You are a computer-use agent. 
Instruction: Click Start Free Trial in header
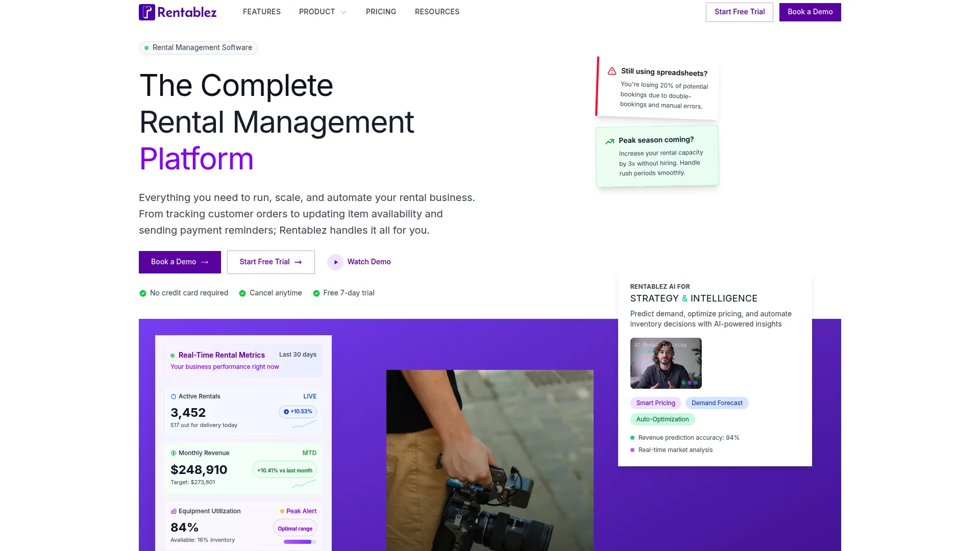[740, 12]
